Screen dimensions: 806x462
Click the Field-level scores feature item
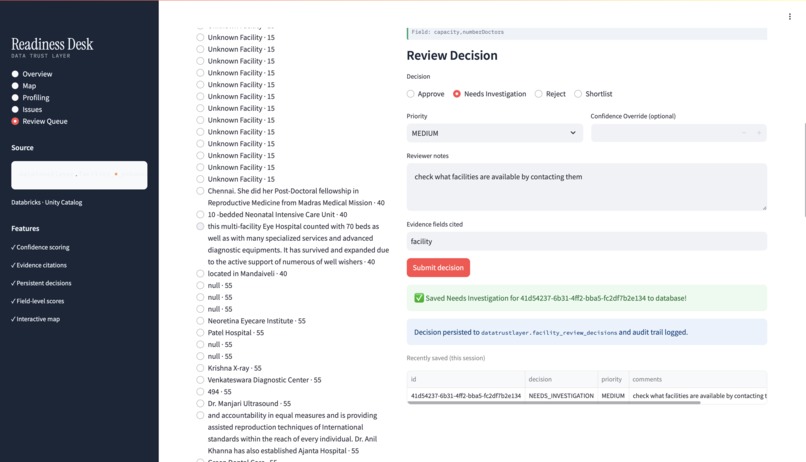coord(38,301)
